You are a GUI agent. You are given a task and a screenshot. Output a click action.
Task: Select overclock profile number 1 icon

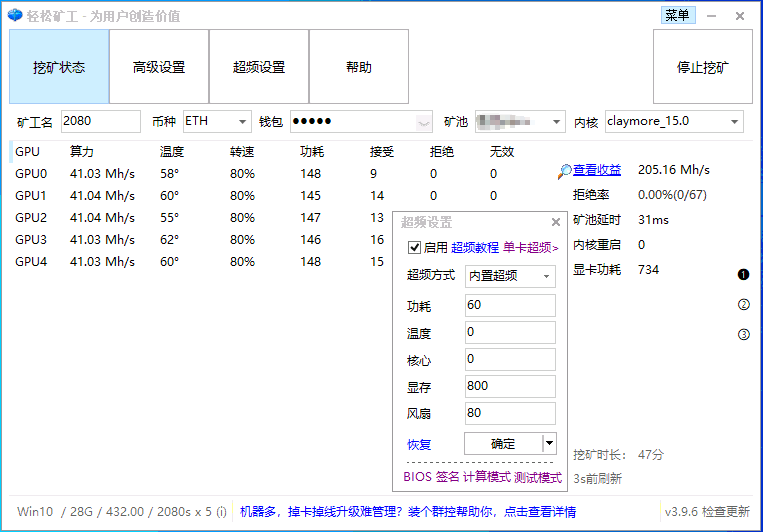(x=743, y=274)
